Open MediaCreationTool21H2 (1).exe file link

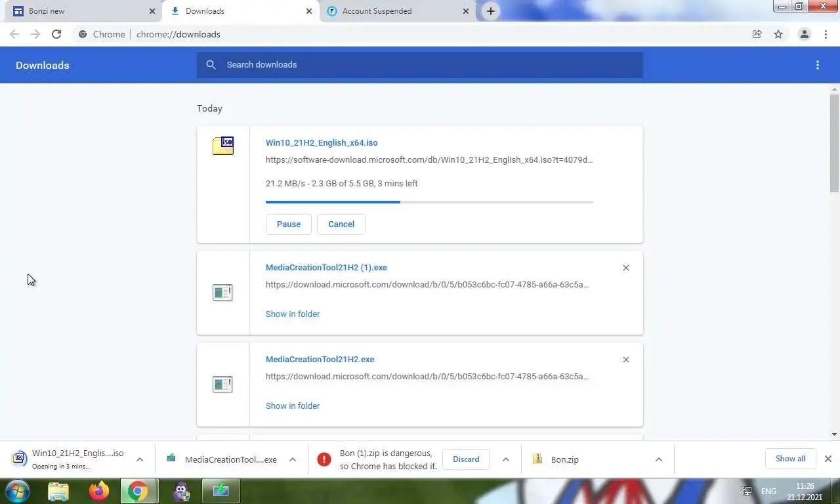click(326, 267)
